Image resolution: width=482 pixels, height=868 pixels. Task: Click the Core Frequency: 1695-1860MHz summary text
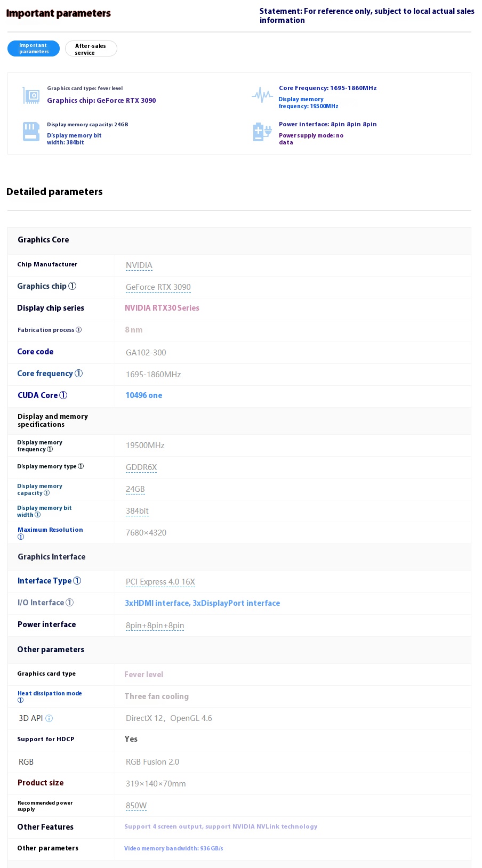pos(328,88)
